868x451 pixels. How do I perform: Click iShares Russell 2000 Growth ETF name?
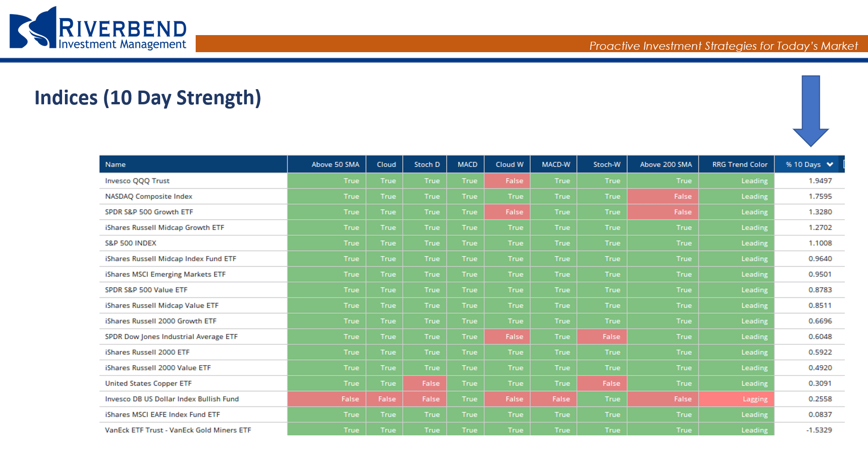point(161,321)
